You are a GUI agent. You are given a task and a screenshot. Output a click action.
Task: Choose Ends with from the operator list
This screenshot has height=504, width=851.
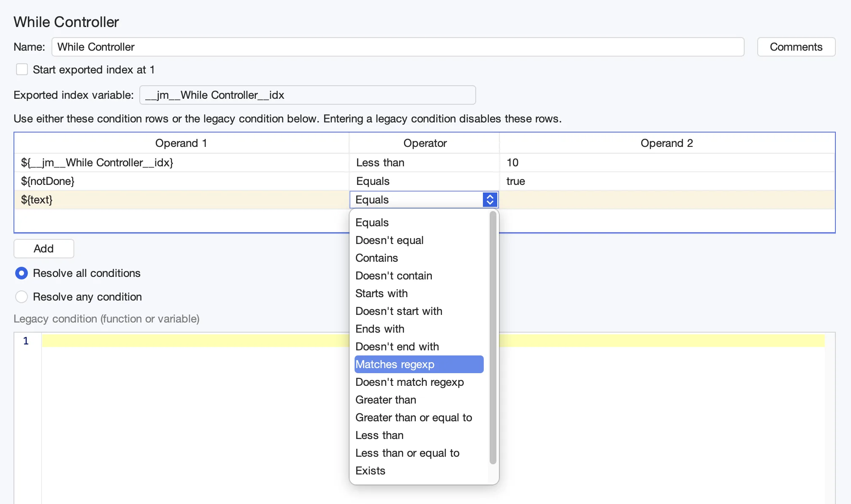click(x=419, y=329)
